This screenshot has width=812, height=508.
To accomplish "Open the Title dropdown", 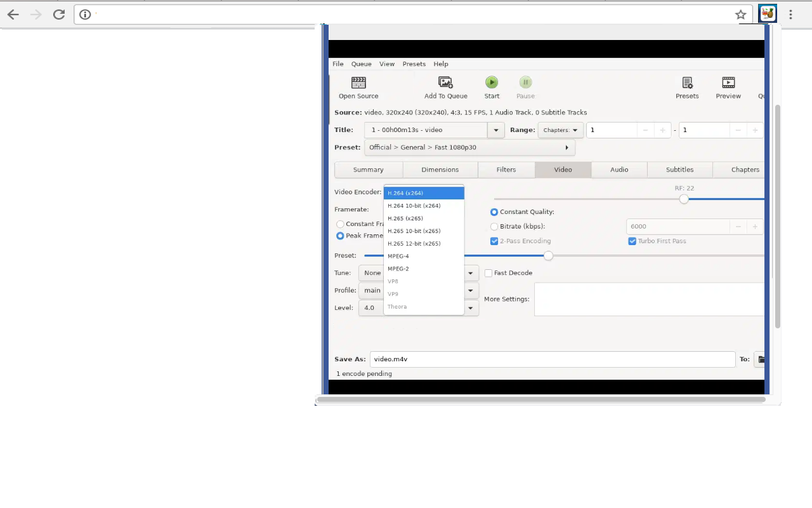I will pos(495,130).
